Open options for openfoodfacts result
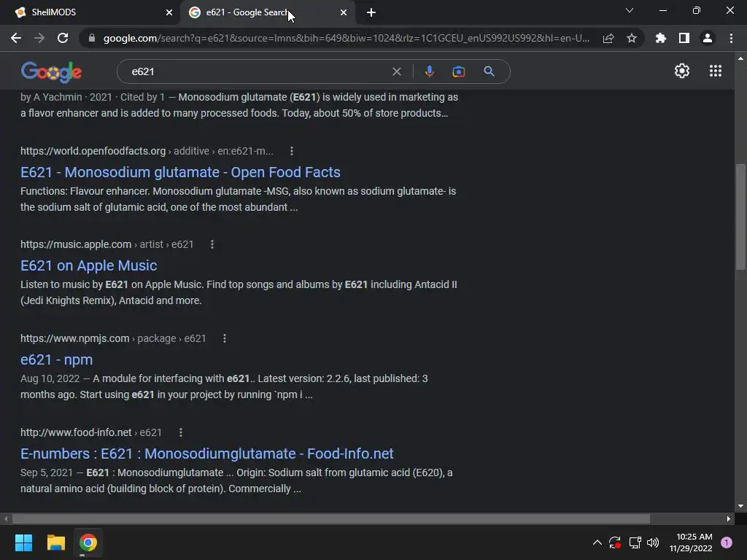The height and width of the screenshot is (560, 747). coord(292,151)
